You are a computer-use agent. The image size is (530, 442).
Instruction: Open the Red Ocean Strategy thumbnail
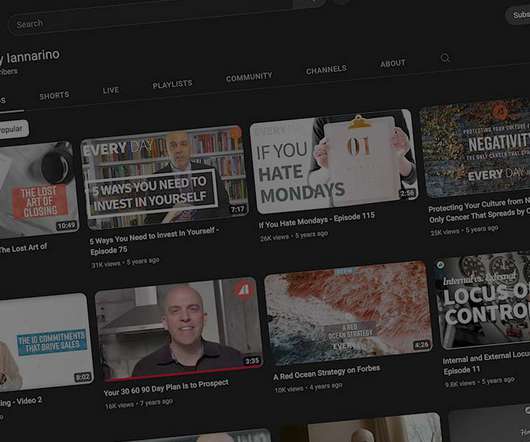(348, 313)
